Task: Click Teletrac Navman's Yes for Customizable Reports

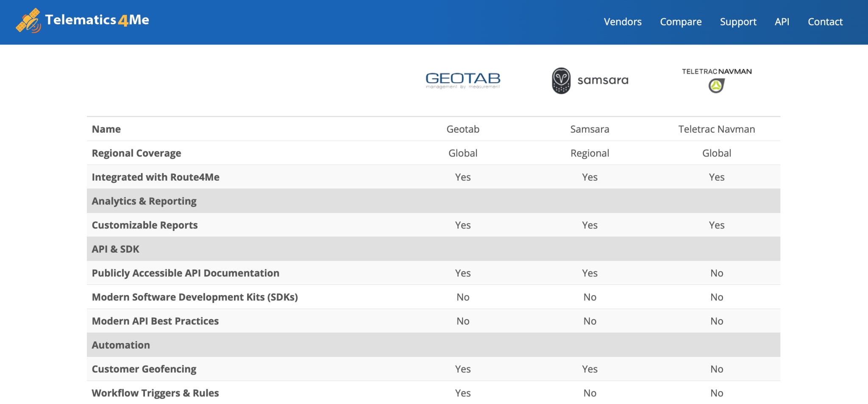Action: [717, 225]
